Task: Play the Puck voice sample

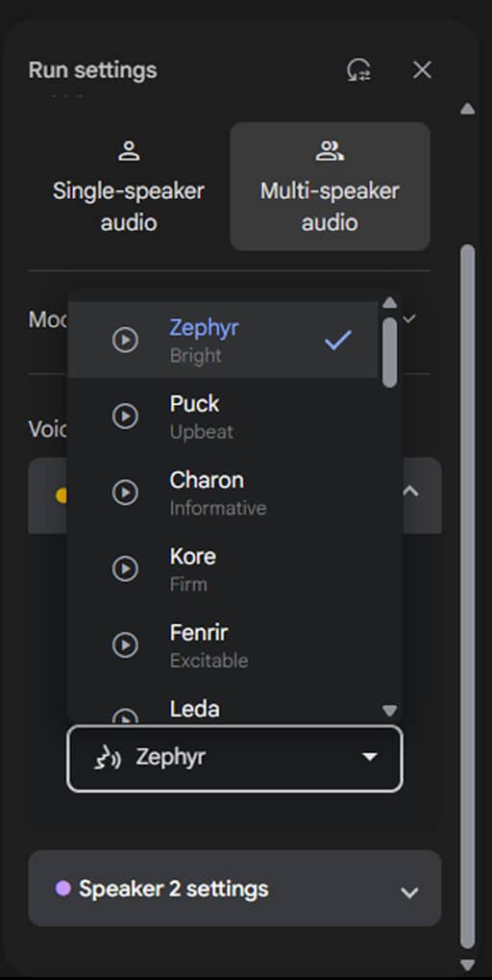Action: [x=126, y=416]
